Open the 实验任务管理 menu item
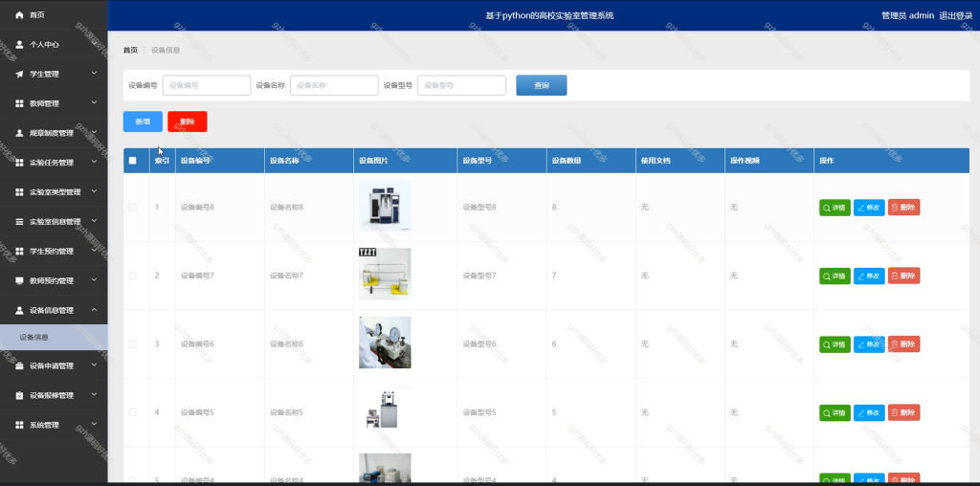Screen dimensions: 980x486 54,163
